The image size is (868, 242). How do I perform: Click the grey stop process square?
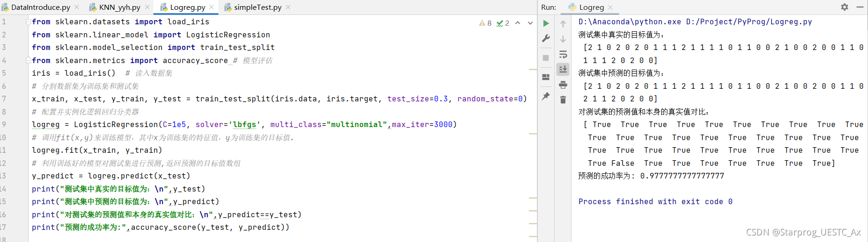[x=546, y=58]
